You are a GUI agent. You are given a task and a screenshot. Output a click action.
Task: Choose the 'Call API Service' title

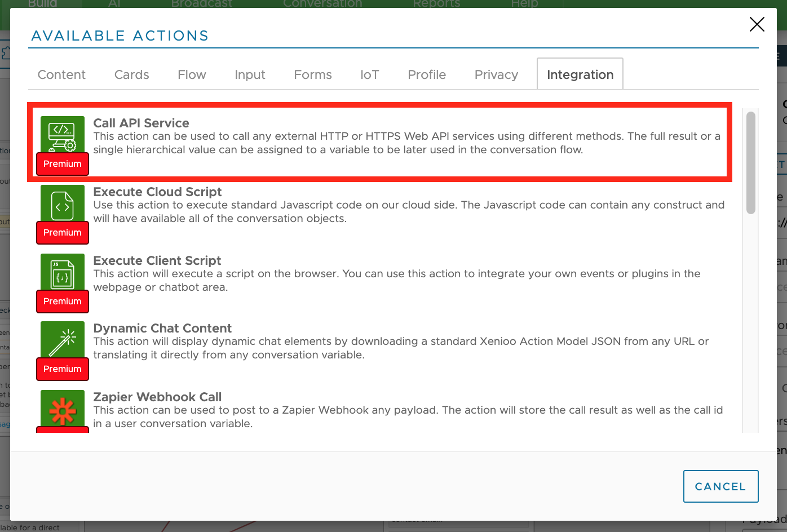141,123
